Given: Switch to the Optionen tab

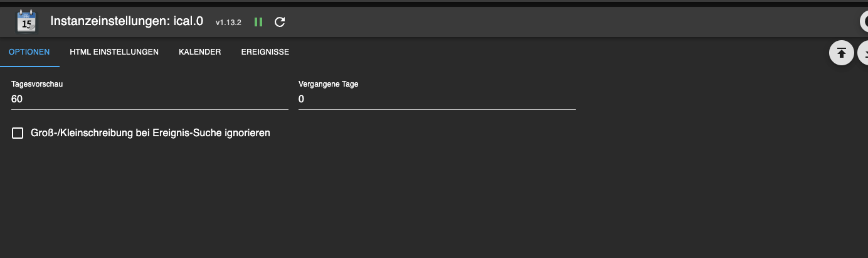Looking at the screenshot, I should click(x=29, y=52).
